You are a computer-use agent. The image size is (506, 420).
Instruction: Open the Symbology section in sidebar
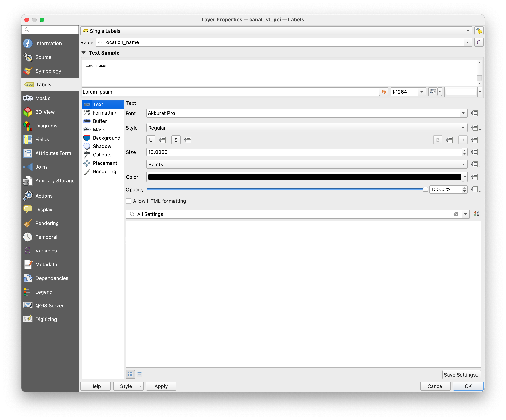[x=48, y=71]
